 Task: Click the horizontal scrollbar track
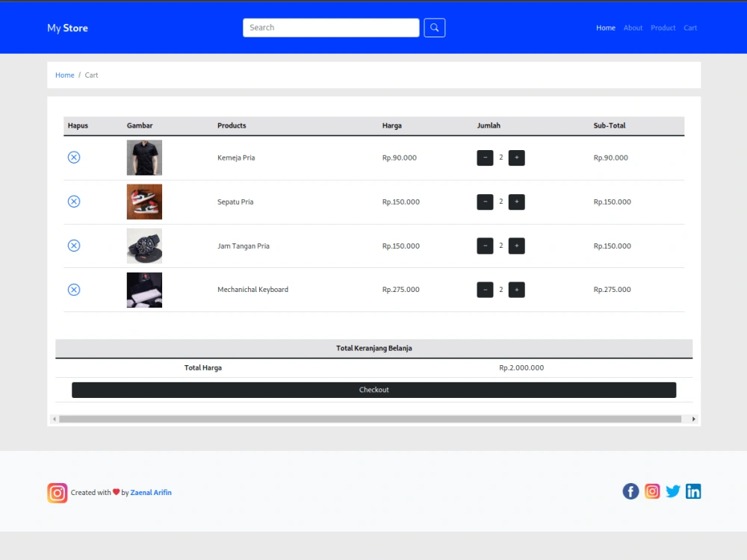tap(371, 419)
